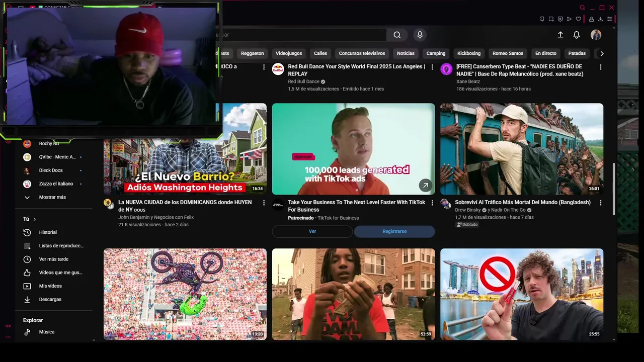
Task: Open browser easy setup sliders icon
Action: [609, 19]
